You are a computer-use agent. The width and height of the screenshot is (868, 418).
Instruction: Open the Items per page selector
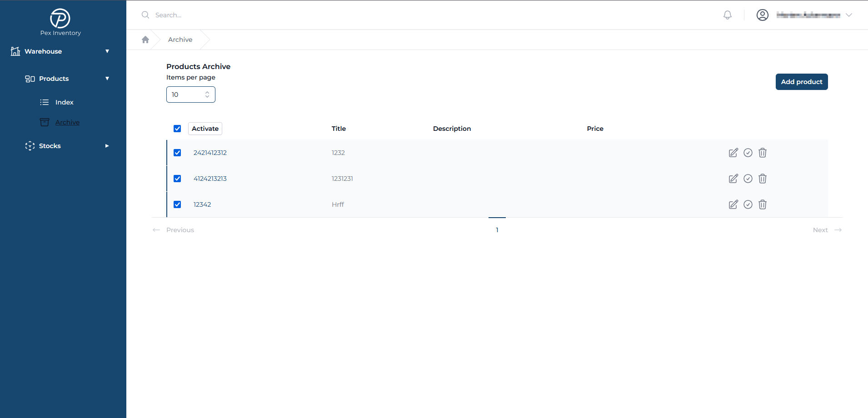[190, 95]
